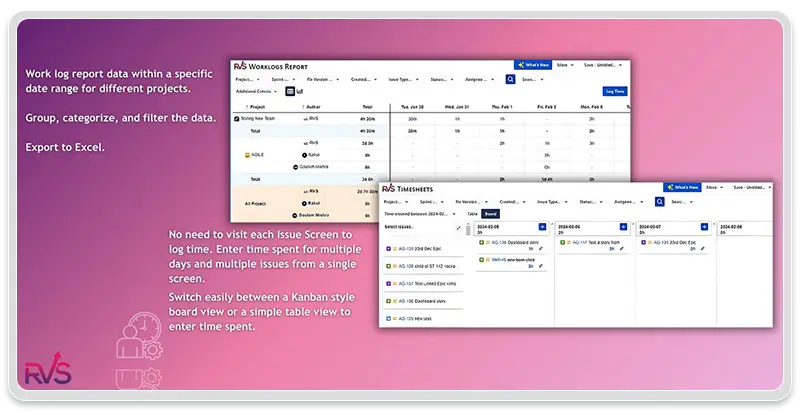This screenshot has height=415, width=800.
Task: Open AG-117 issue link on board
Action: click(x=580, y=242)
